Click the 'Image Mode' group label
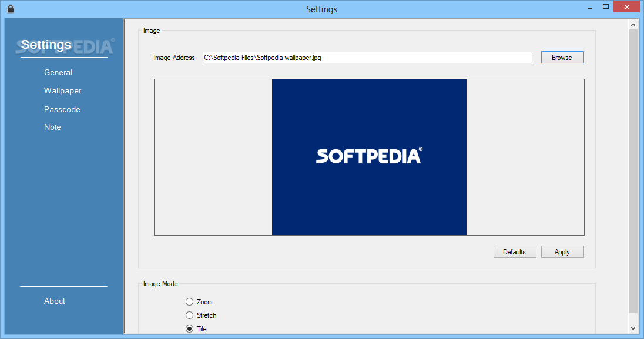The image size is (644, 339). pos(160,284)
